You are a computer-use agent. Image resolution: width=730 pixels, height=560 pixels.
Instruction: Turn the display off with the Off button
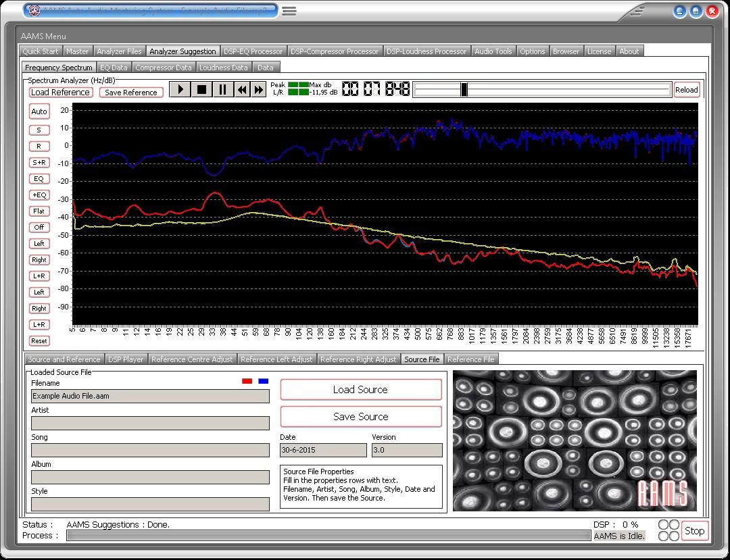[x=39, y=227]
